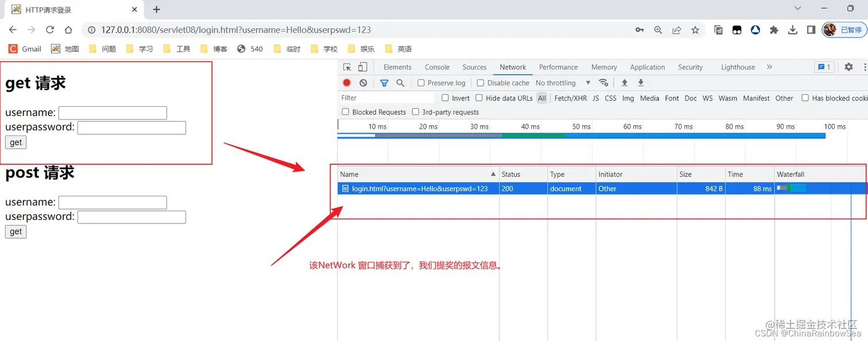Open browser downloads icon

793,30
